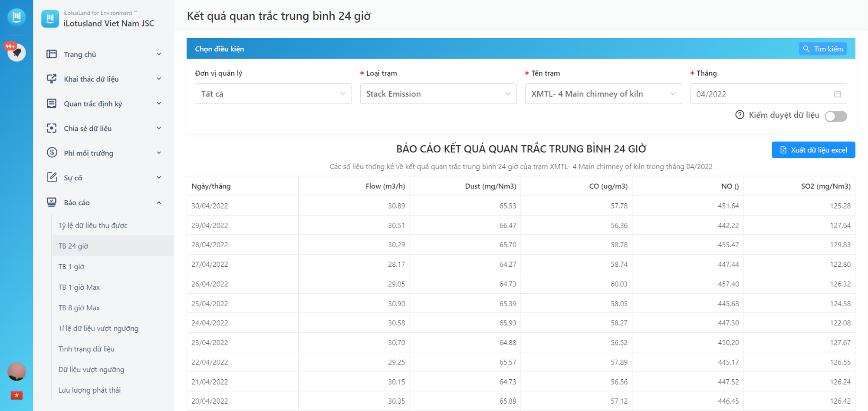Expand the Chia sẻ dữ liệu chevron

tap(159, 128)
